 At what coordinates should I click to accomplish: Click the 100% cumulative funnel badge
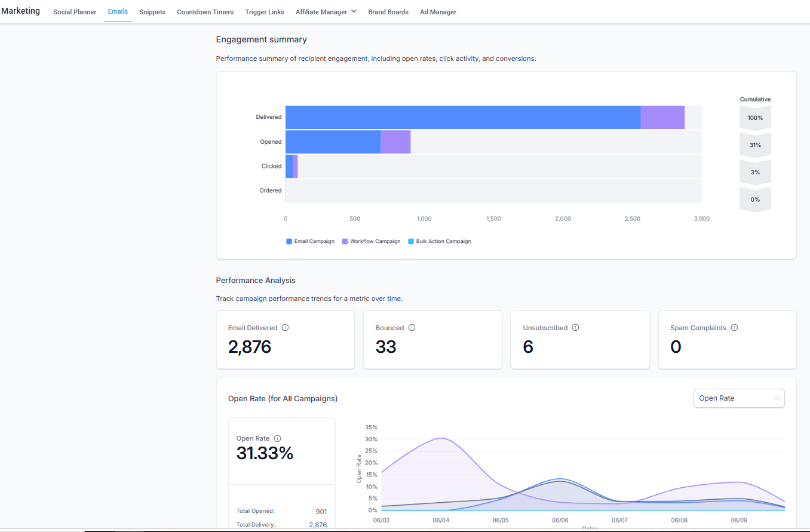[x=755, y=118]
